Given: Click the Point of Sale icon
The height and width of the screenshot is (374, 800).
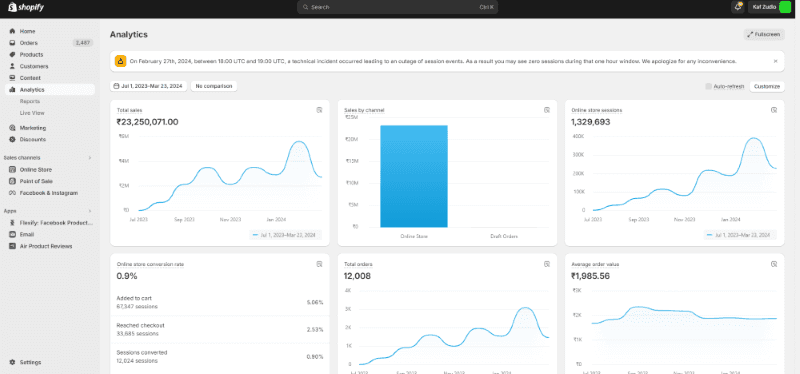Looking at the screenshot, I should (12, 181).
